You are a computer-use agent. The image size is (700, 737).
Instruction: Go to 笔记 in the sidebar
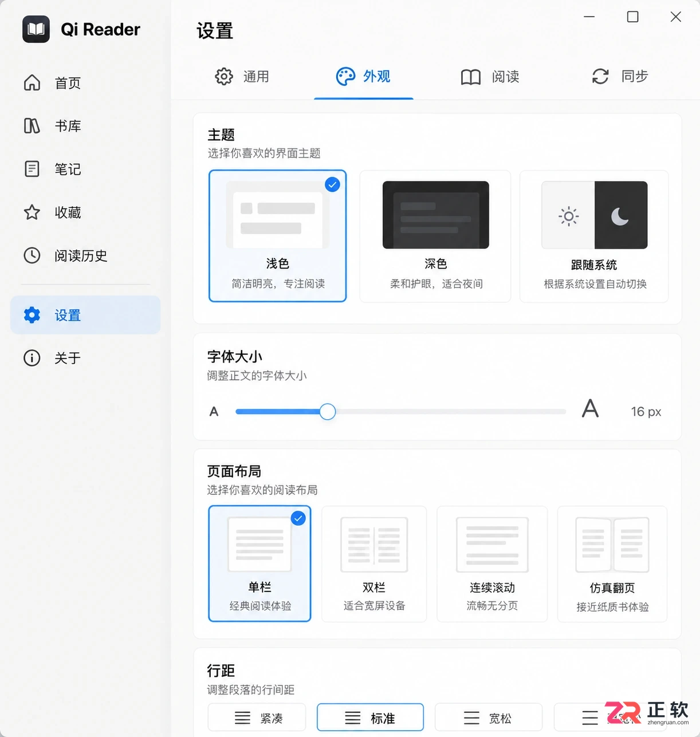85,169
